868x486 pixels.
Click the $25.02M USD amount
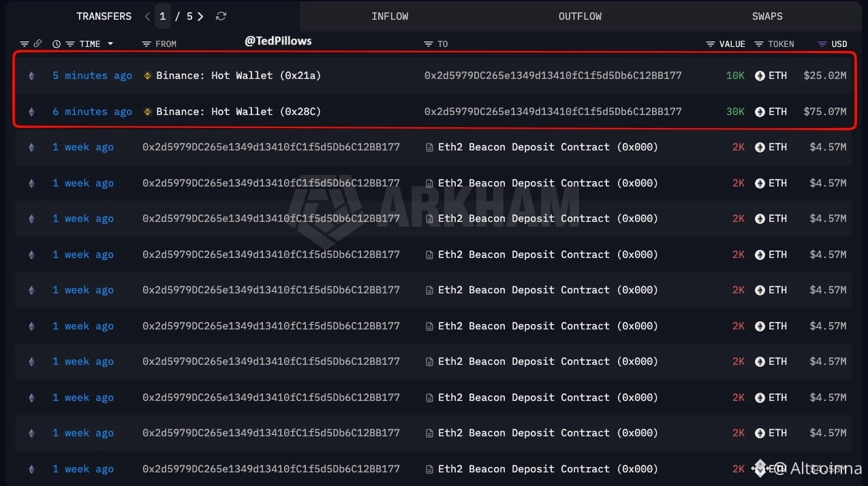click(825, 76)
